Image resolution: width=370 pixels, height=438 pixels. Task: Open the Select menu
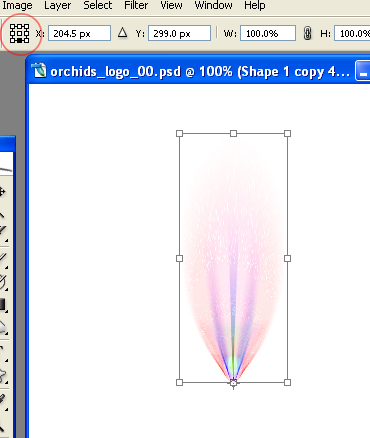coord(98,5)
